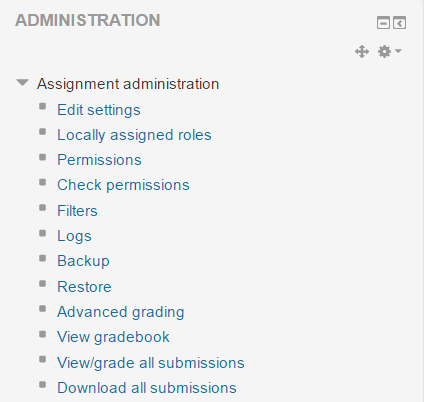
Task: Choose the Restore option
Action: [84, 287]
